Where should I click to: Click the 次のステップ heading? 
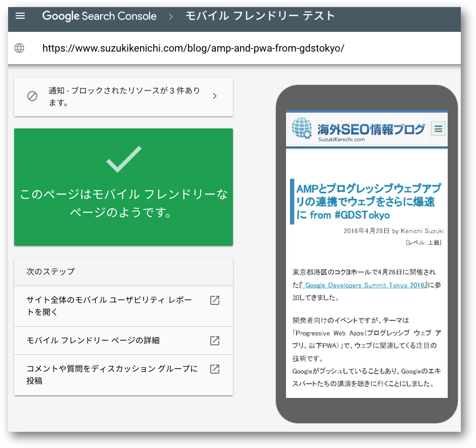[x=51, y=272]
